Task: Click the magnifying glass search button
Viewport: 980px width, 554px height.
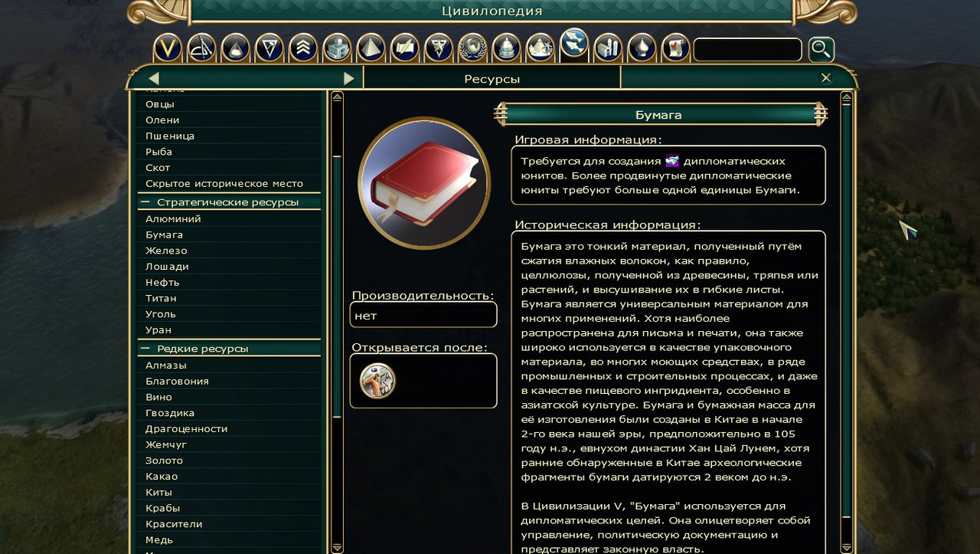Action: pyautogui.click(x=821, y=50)
